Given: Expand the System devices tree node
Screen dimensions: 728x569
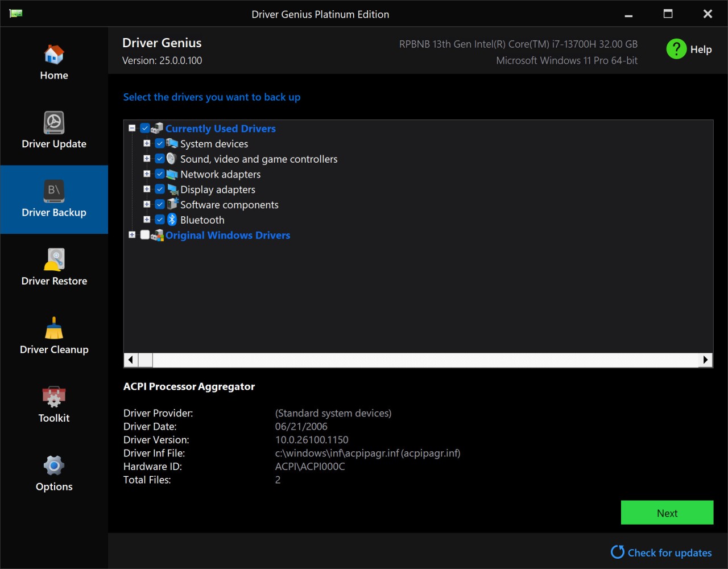Looking at the screenshot, I should [147, 143].
